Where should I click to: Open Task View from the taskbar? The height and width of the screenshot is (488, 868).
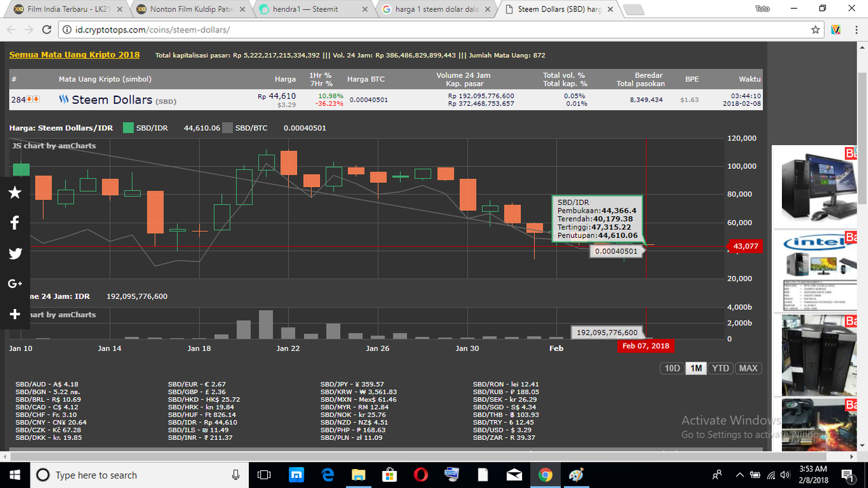(x=265, y=475)
